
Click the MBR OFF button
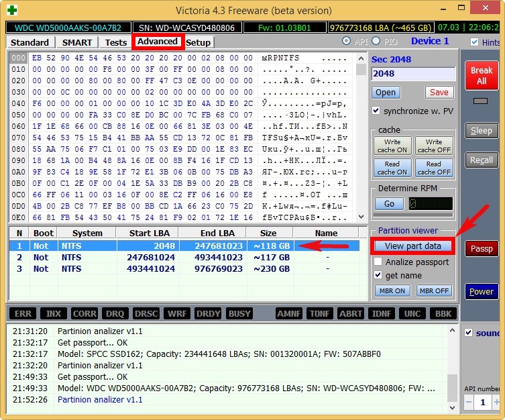point(434,291)
